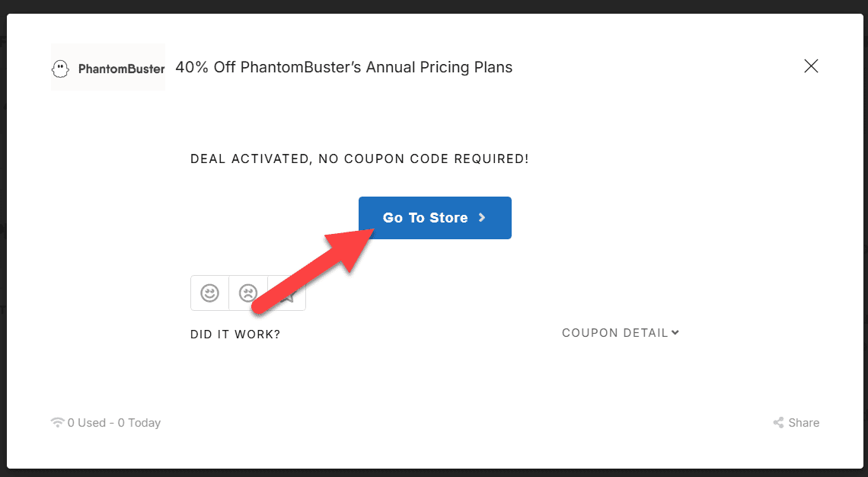Click the Go To Store button
Image resolution: width=868 pixels, height=477 pixels.
click(x=435, y=217)
